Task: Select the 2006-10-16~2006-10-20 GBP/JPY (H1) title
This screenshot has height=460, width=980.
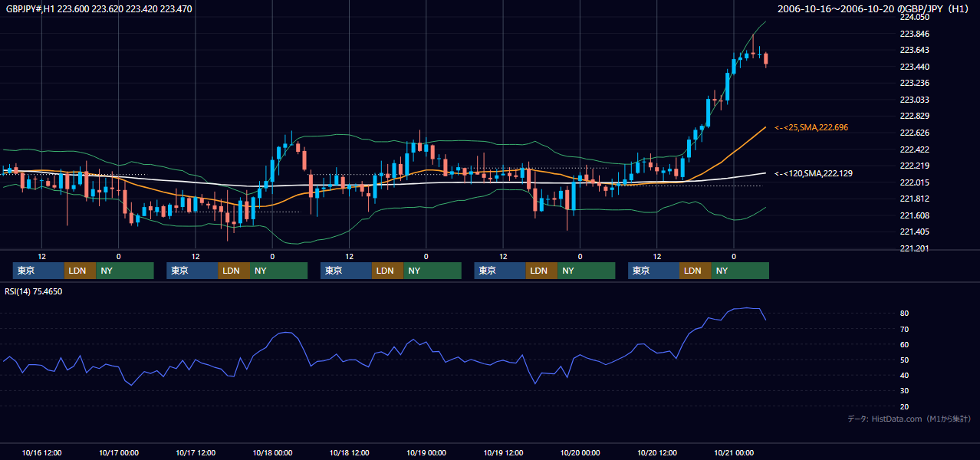Action: 874,9
